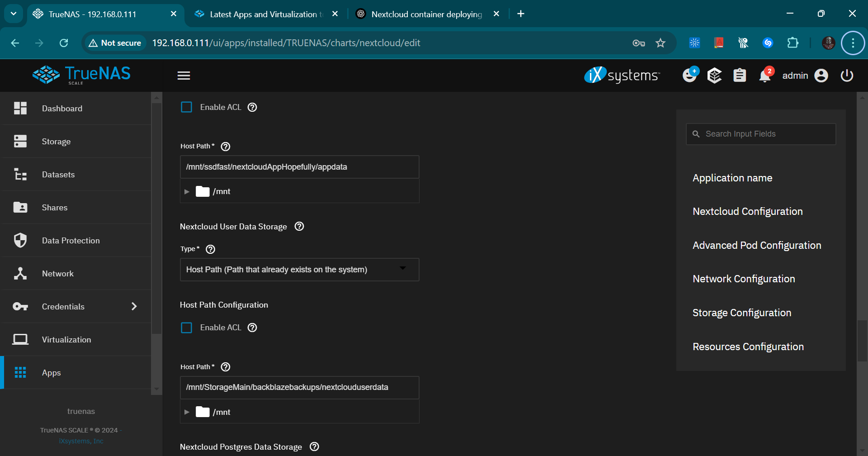The image size is (868, 456).
Task: Go to Datasets section
Action: [x=75, y=175]
